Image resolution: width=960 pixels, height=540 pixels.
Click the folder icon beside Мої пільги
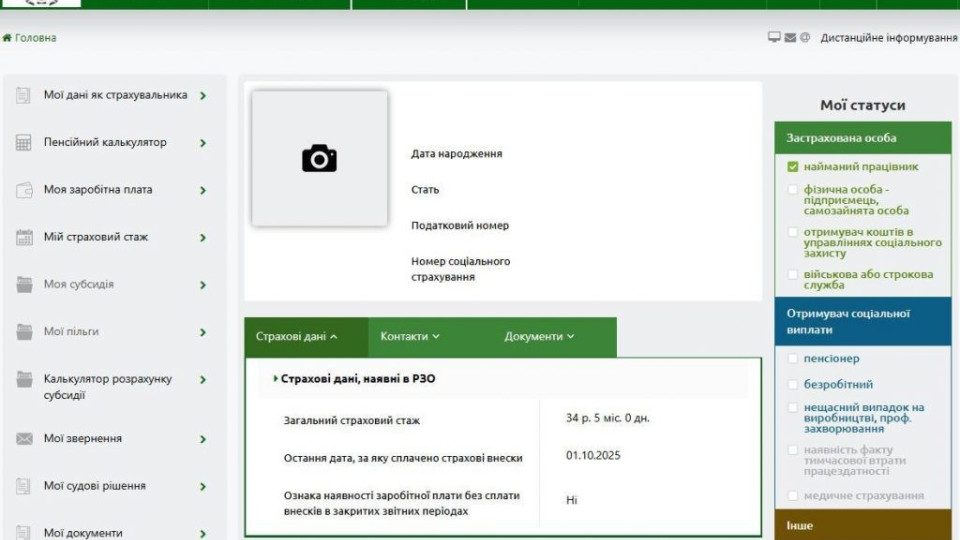coord(24,332)
